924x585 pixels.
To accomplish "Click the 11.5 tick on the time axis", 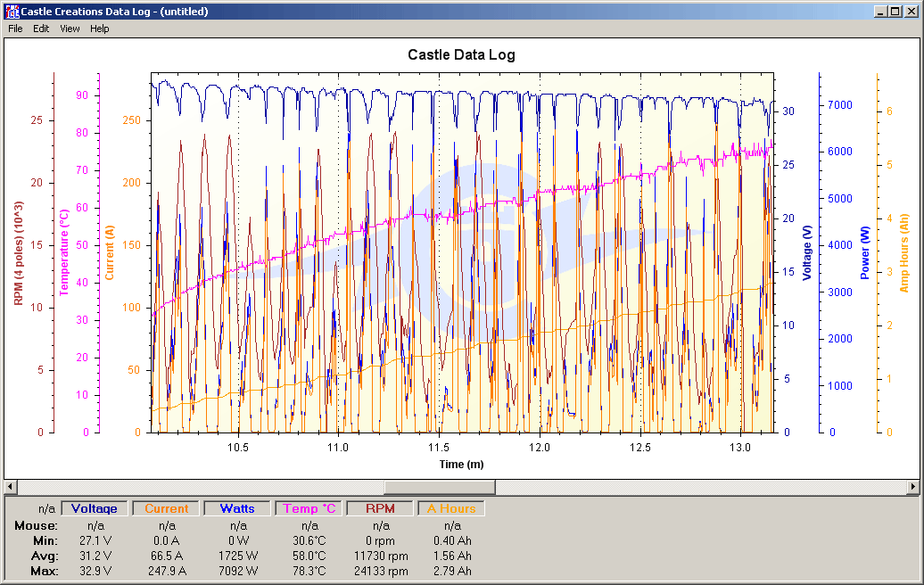I will click(x=439, y=447).
